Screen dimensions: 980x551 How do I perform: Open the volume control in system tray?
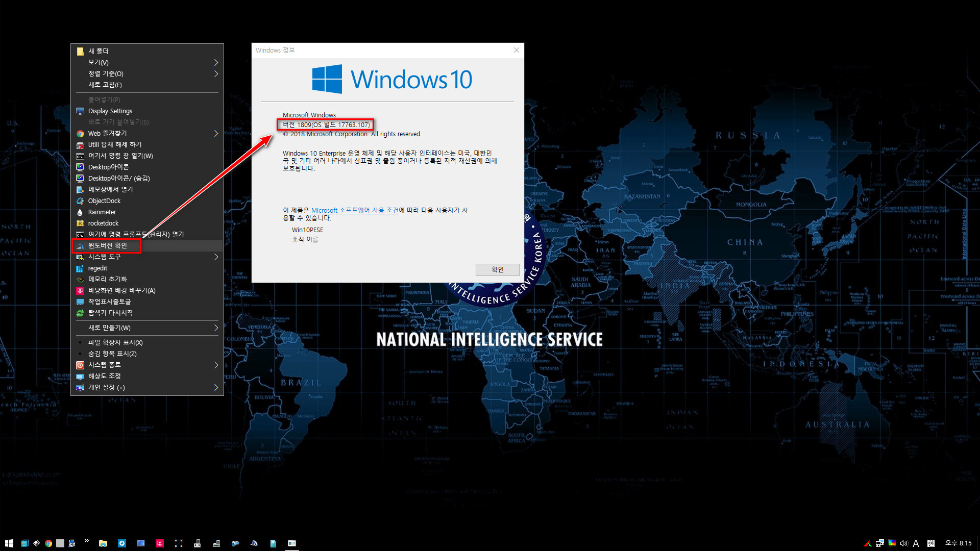pos(904,543)
